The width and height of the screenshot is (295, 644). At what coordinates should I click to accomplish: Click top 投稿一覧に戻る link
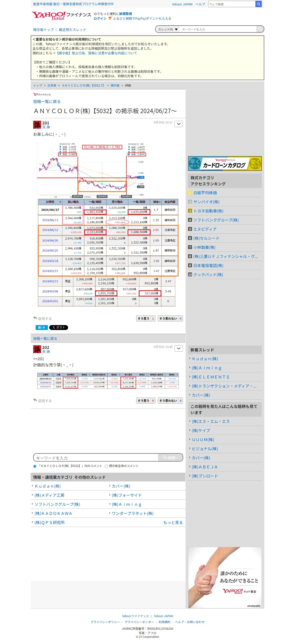tap(47, 102)
